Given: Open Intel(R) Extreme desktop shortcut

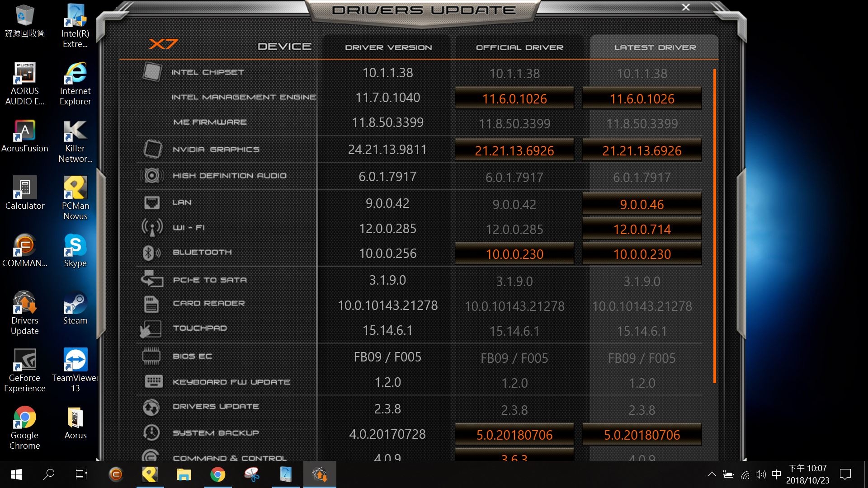Looking at the screenshot, I should point(75,26).
